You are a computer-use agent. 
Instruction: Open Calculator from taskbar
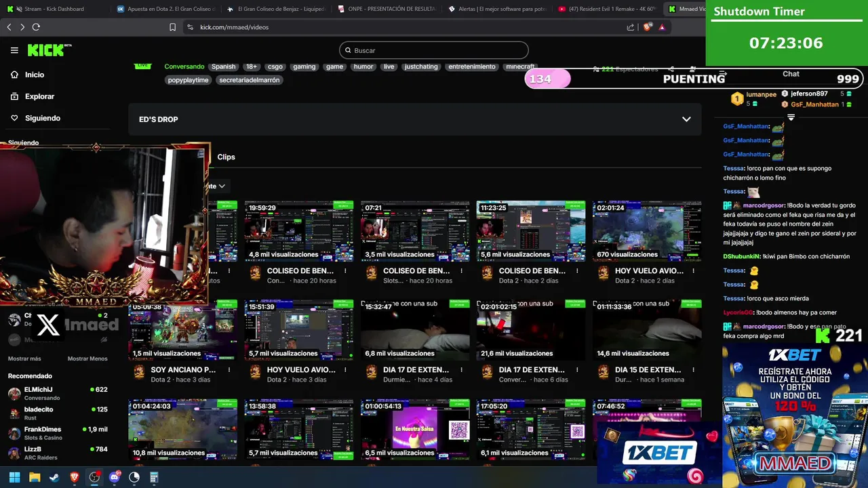(x=154, y=477)
